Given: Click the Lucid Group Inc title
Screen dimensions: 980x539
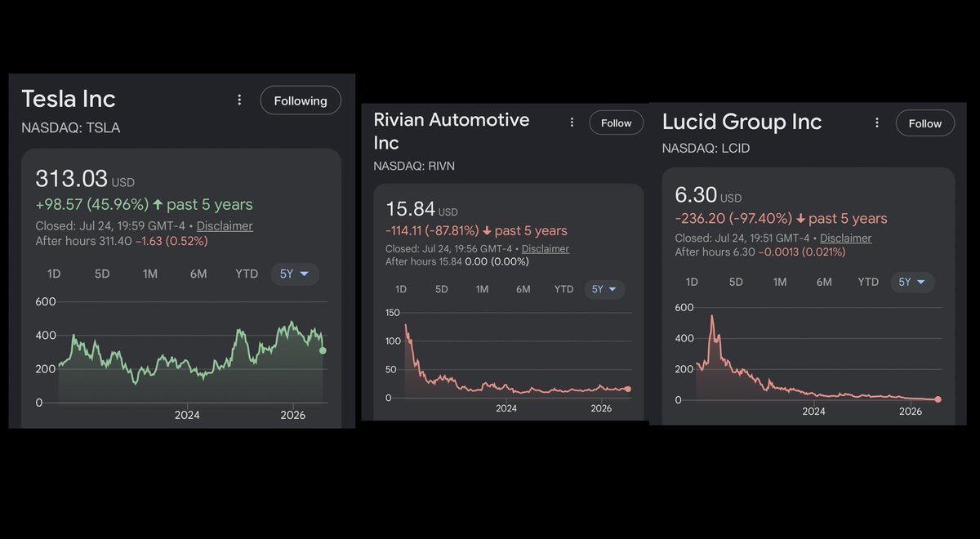Looking at the screenshot, I should [x=742, y=122].
